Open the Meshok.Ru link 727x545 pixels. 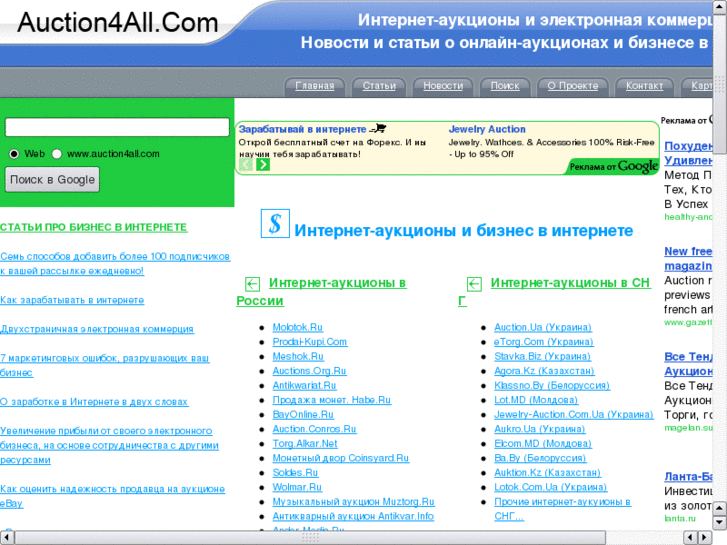coord(298,356)
